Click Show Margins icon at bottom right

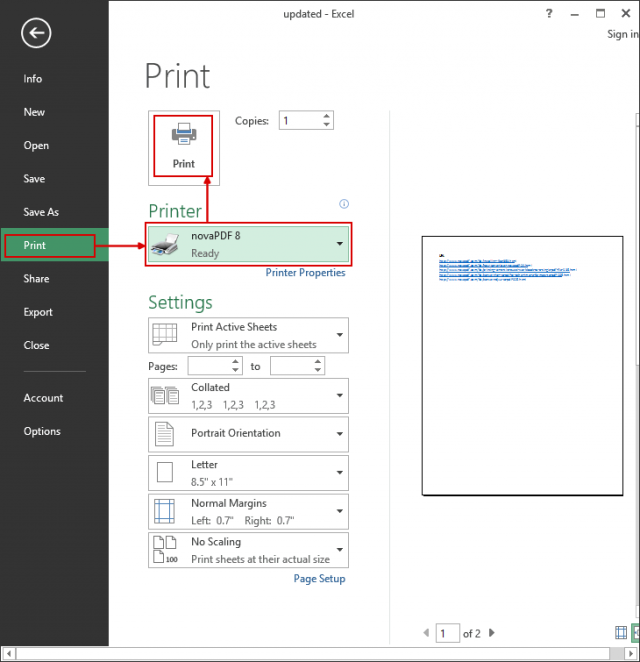pos(619,633)
